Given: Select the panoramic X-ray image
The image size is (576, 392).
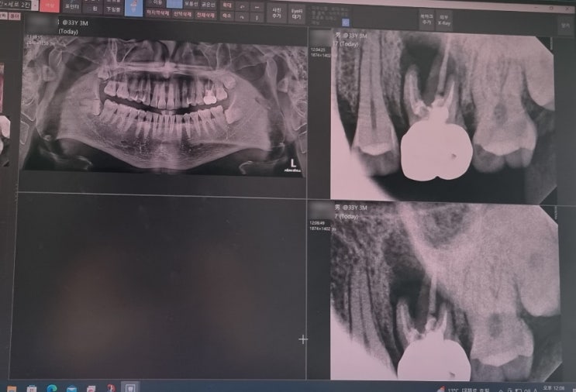Looking at the screenshot, I should (164, 107).
